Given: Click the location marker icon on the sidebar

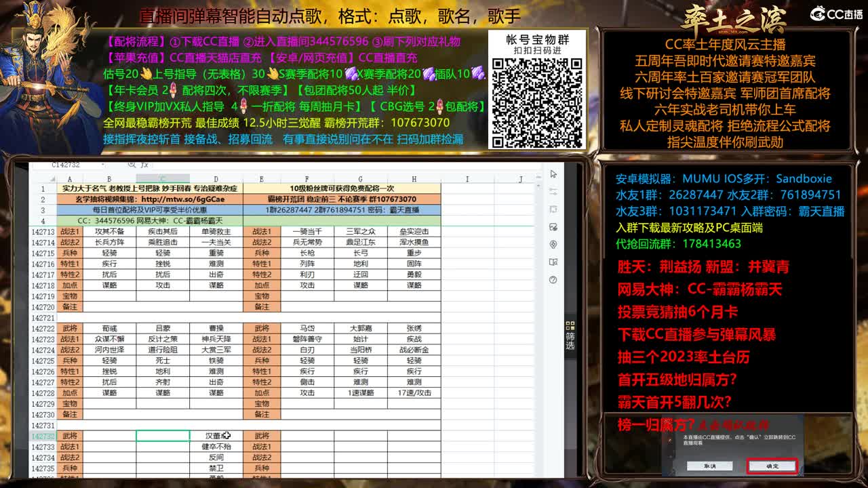Looking at the screenshot, I should tap(552, 243).
